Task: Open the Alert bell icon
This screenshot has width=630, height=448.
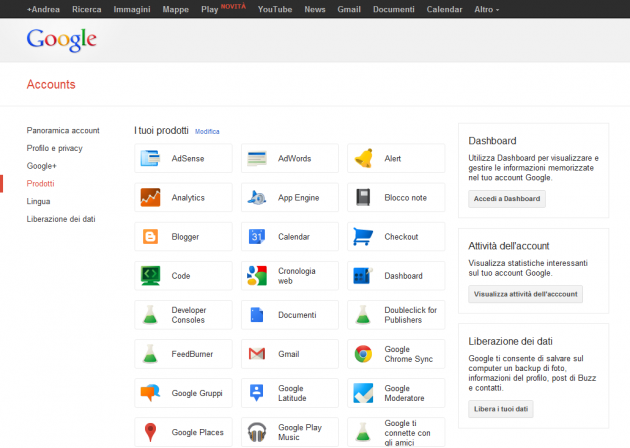Action: (364, 158)
